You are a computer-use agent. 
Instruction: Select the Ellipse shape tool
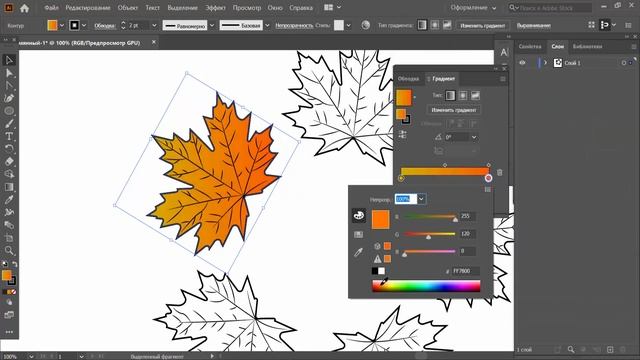(x=9, y=111)
